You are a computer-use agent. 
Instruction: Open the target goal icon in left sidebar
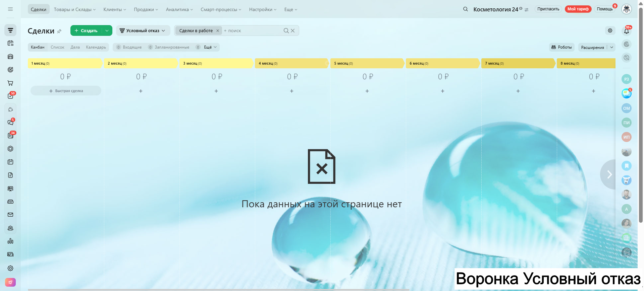click(x=10, y=70)
